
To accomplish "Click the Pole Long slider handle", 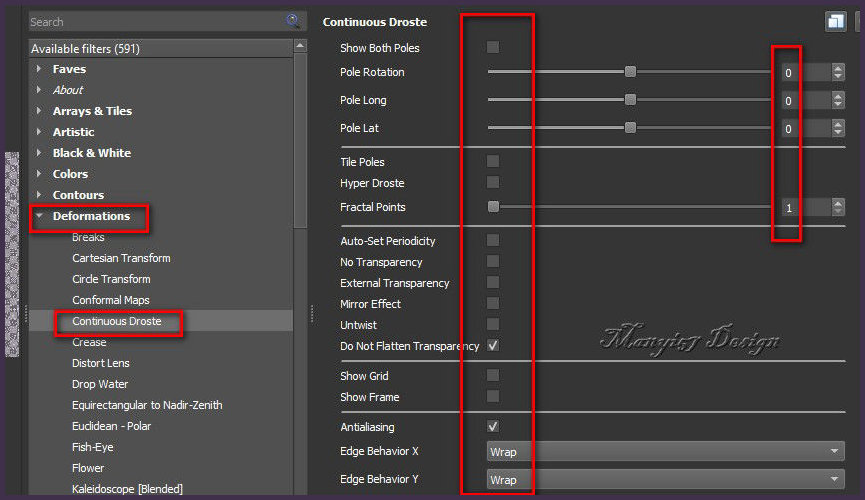I will pyautogui.click(x=630, y=100).
